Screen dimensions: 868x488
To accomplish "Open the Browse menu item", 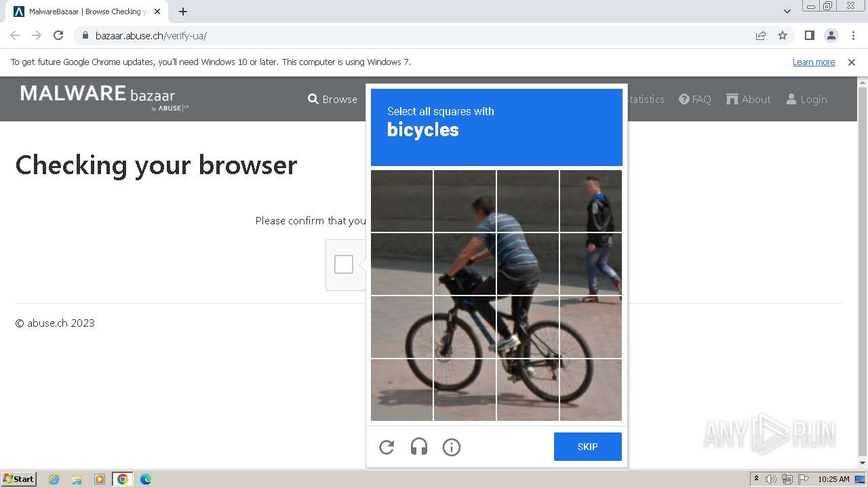I will click(x=332, y=99).
